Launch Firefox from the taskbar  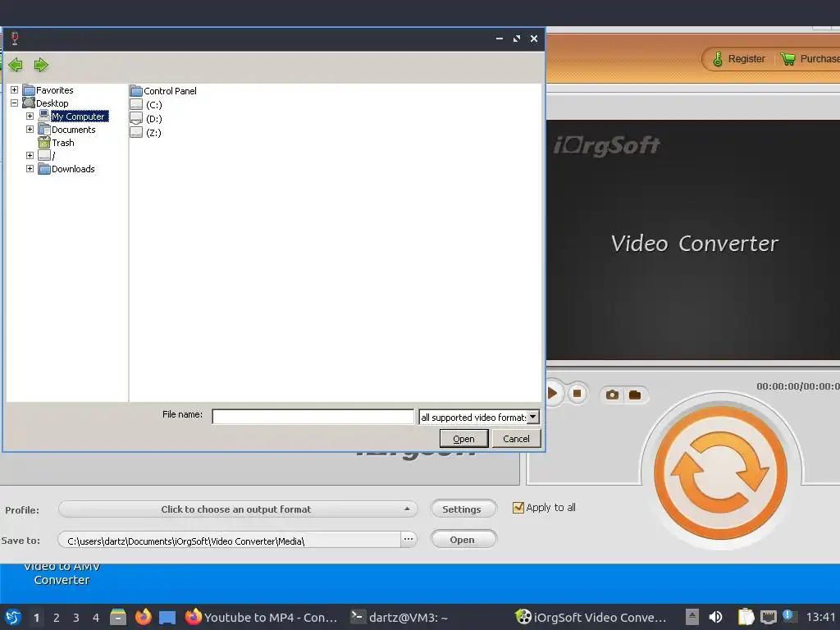[x=143, y=617]
